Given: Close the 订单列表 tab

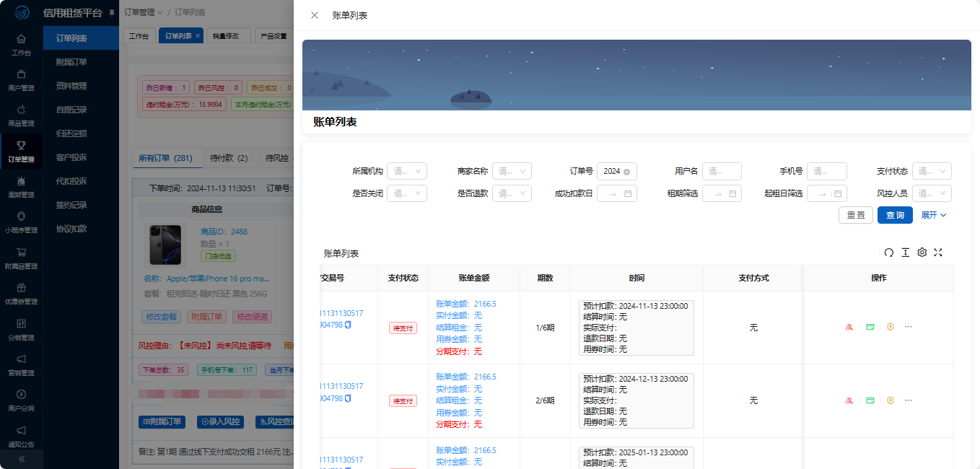Looking at the screenshot, I should 198,36.
